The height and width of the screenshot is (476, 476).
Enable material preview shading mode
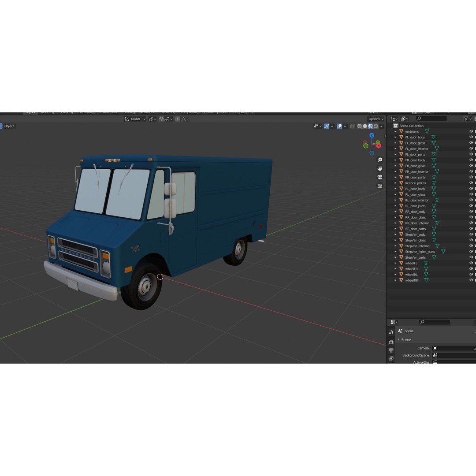370,126
